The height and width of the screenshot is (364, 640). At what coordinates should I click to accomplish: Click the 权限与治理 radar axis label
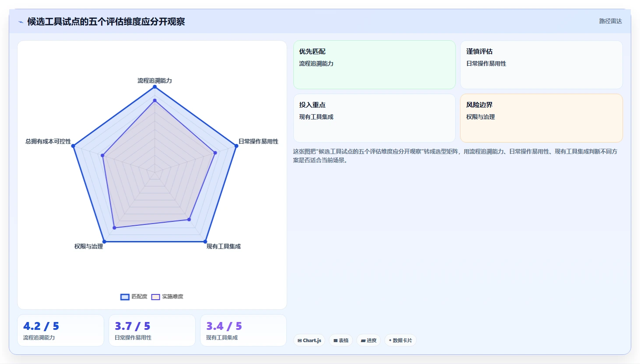tap(88, 246)
